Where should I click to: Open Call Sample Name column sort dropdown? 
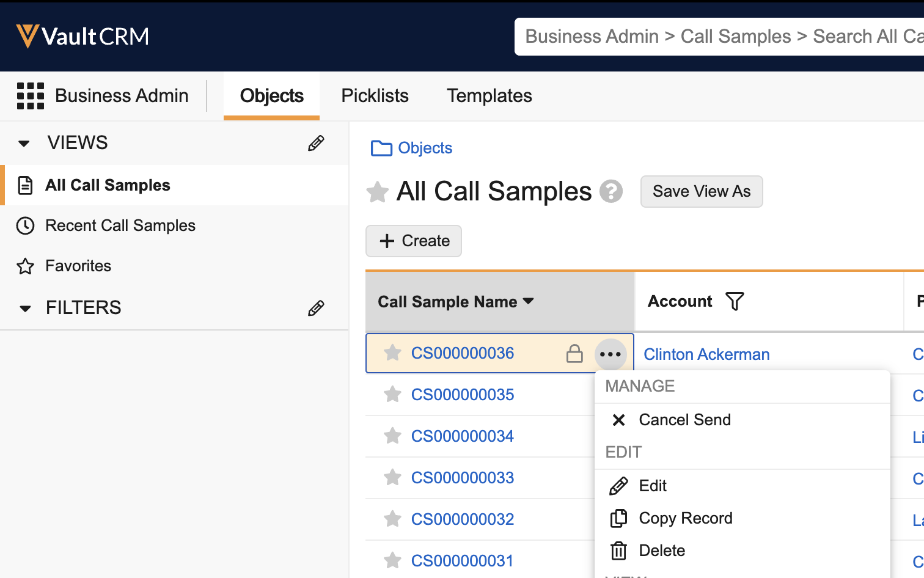(x=529, y=301)
